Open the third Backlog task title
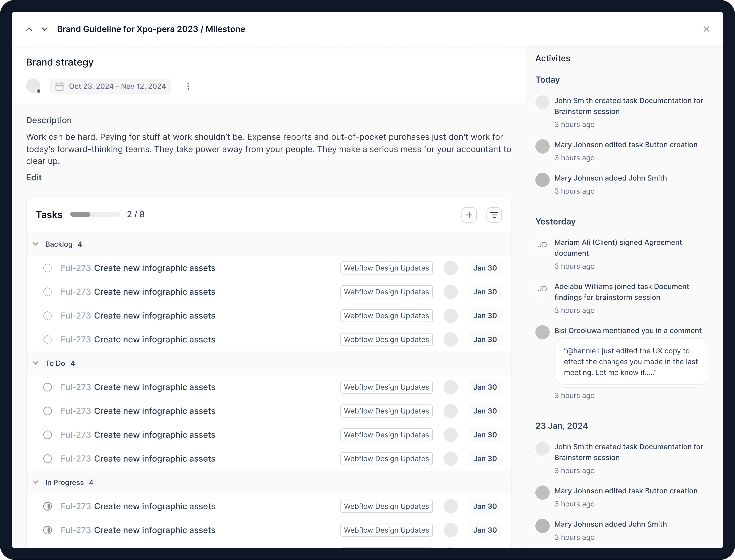The width and height of the screenshot is (735, 560). pyautogui.click(x=155, y=316)
